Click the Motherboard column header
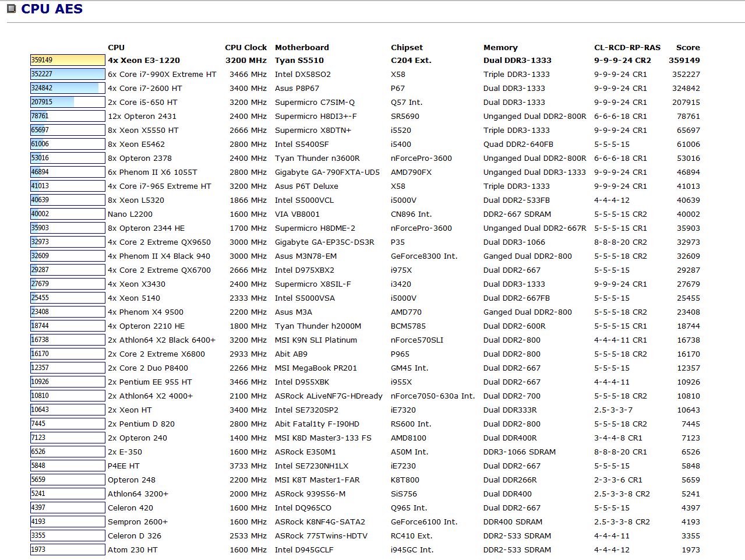Viewport: 745px width, 560px height. tap(302, 47)
